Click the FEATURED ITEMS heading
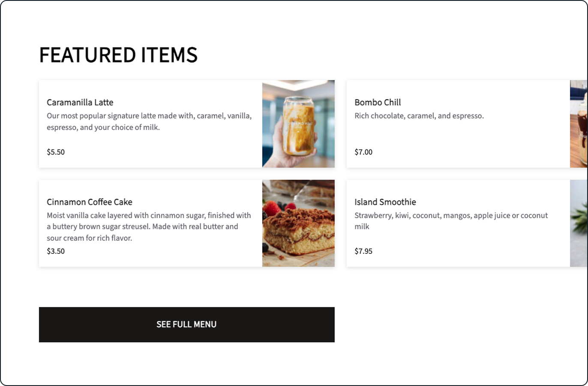The height and width of the screenshot is (386, 588). coord(118,55)
